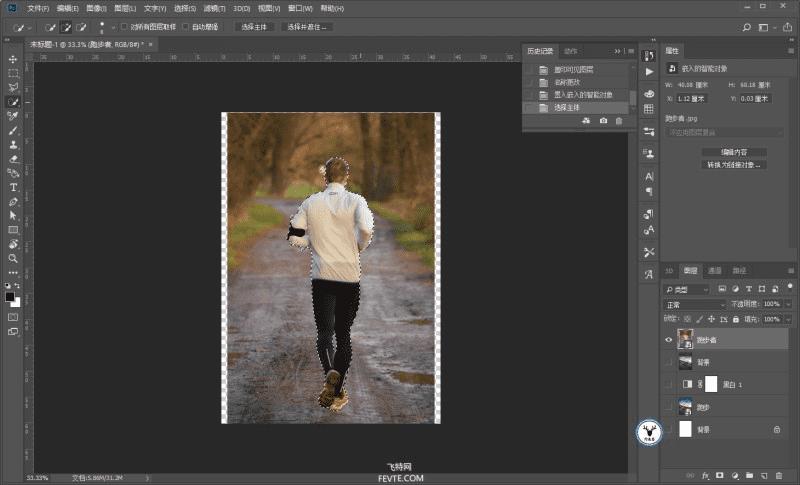The height and width of the screenshot is (485, 800).
Task: Click the 编辑内容 button in Properties
Action: click(736, 152)
